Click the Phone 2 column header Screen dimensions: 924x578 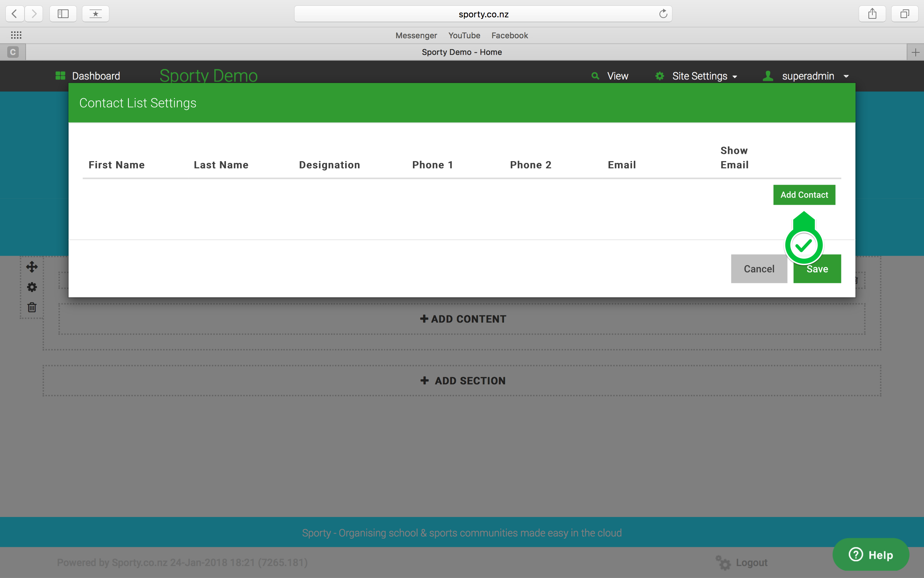(x=531, y=165)
